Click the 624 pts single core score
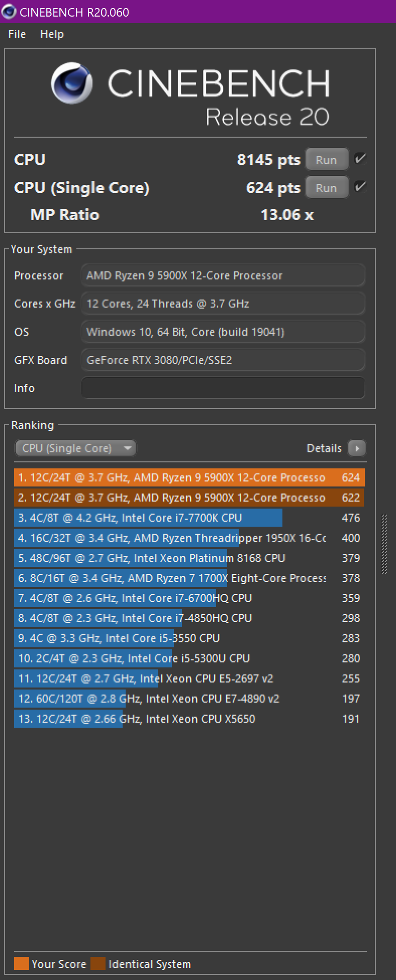Image resolution: width=396 pixels, height=980 pixels. 273,188
